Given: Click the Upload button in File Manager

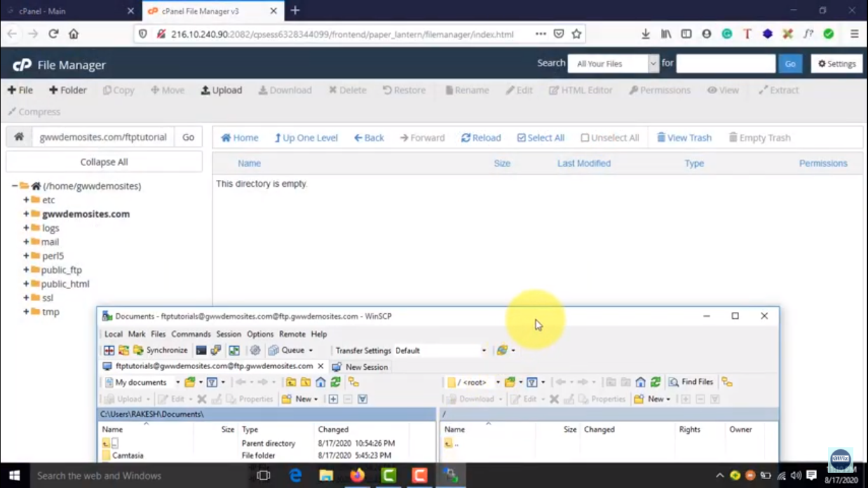Looking at the screenshot, I should pyautogui.click(x=221, y=90).
